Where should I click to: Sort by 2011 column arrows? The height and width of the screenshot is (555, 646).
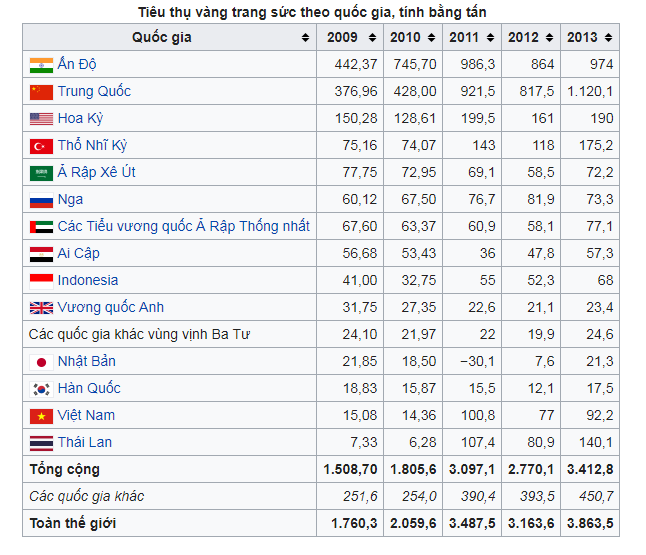[490, 37]
